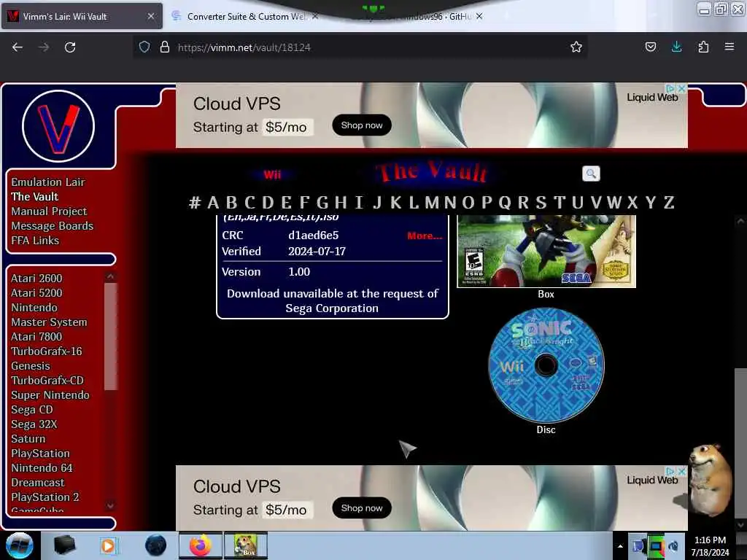Close the bottom Cloud VPS ad
The width and height of the screenshot is (747, 560).
tap(682, 472)
